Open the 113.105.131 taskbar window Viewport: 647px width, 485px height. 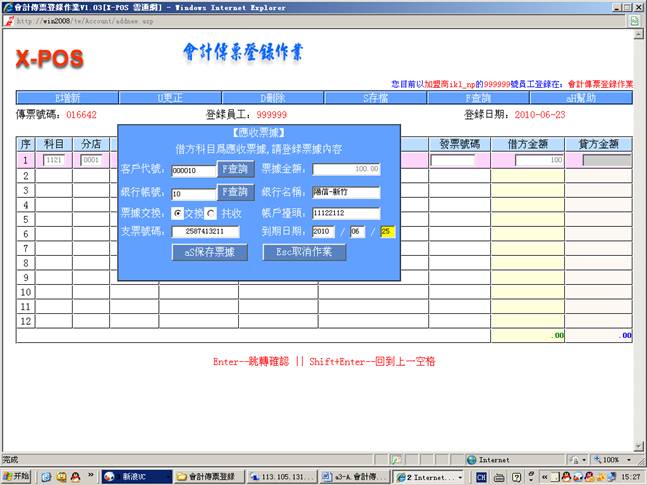tap(282, 477)
